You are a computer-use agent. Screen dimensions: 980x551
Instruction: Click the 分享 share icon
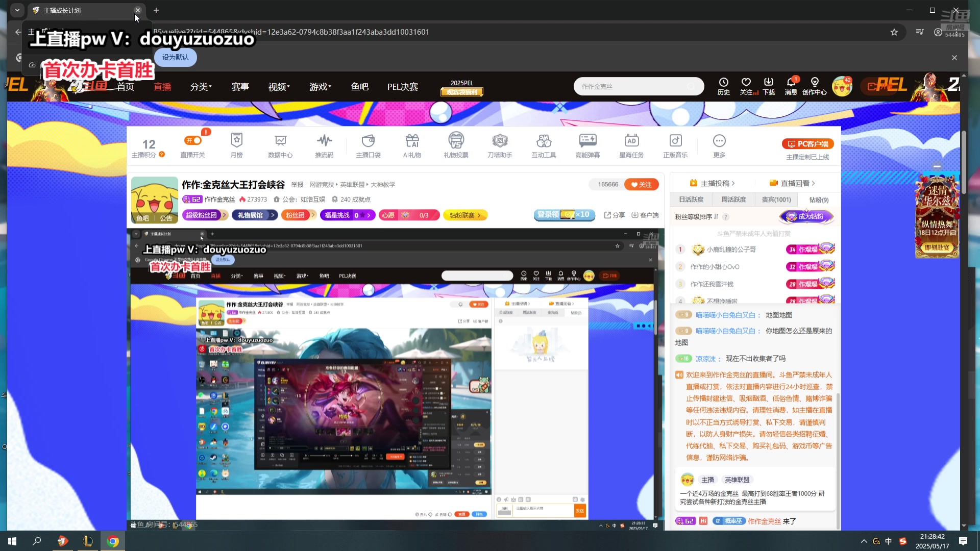[615, 215]
